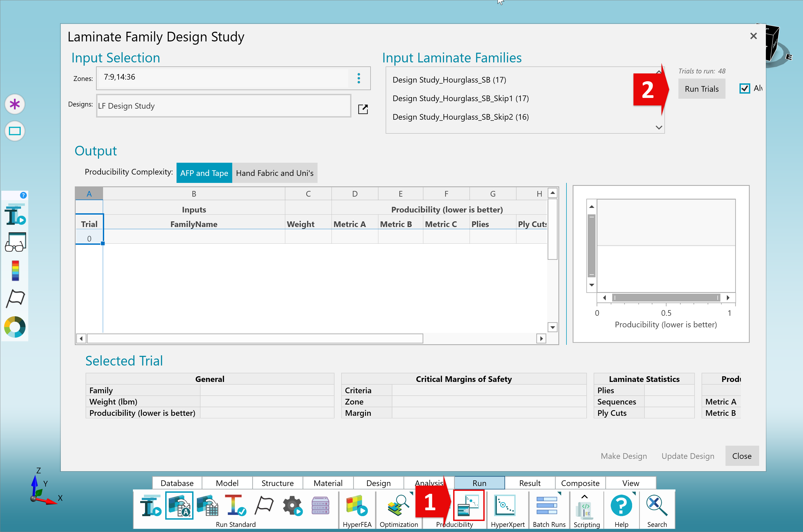Viewport: 803px width, 532px height.
Task: Switch to the Design tab
Action: pyautogui.click(x=378, y=483)
